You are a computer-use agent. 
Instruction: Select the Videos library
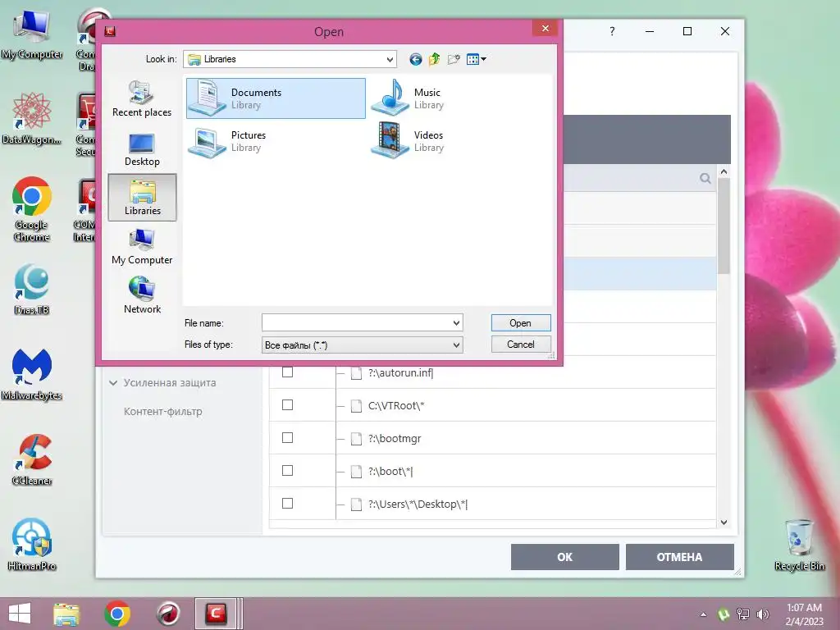tap(409, 140)
